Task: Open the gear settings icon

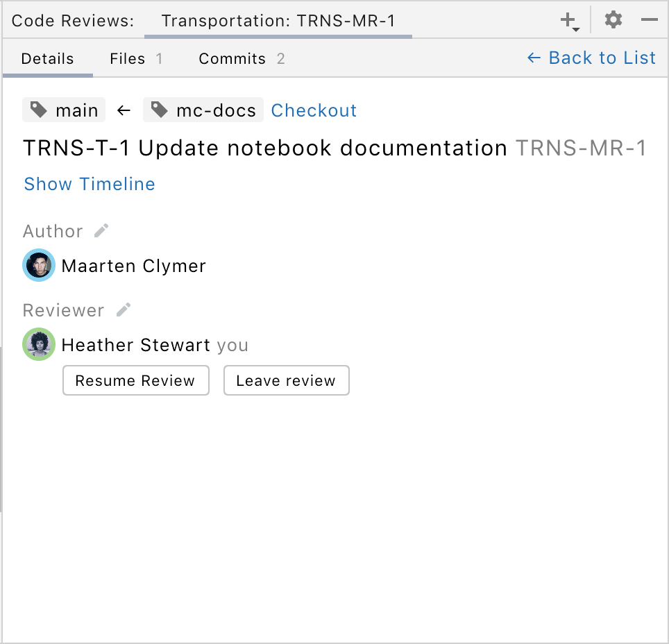Action: [613, 19]
